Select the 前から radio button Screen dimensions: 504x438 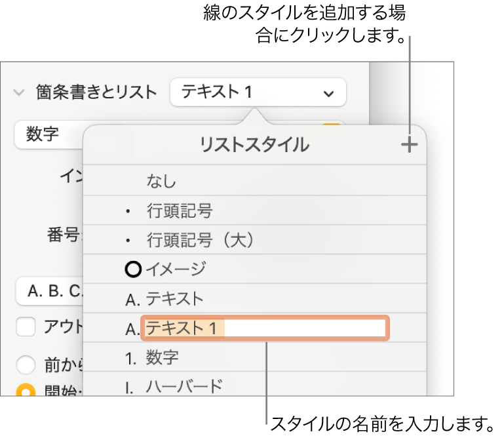(26, 365)
